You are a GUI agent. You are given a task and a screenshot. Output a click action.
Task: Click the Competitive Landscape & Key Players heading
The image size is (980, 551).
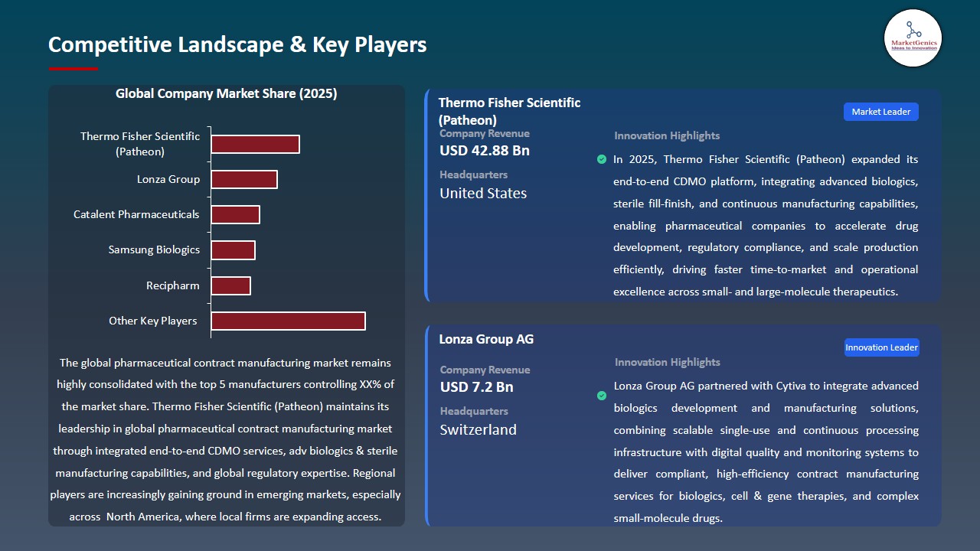[x=237, y=44]
